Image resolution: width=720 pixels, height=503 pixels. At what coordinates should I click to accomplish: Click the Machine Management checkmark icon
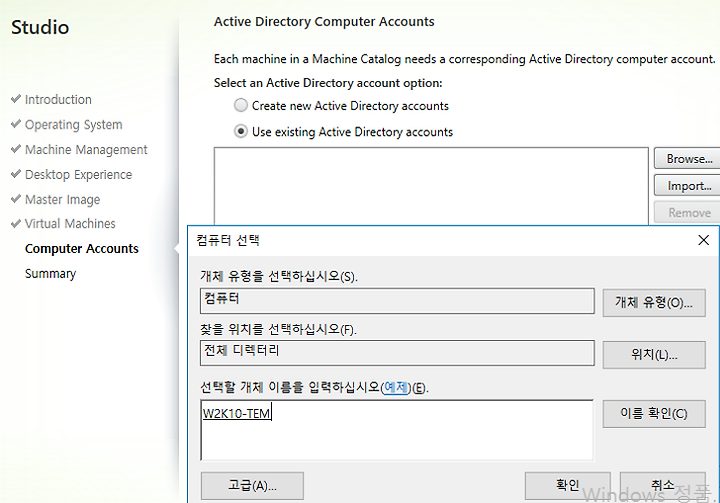[x=16, y=149]
